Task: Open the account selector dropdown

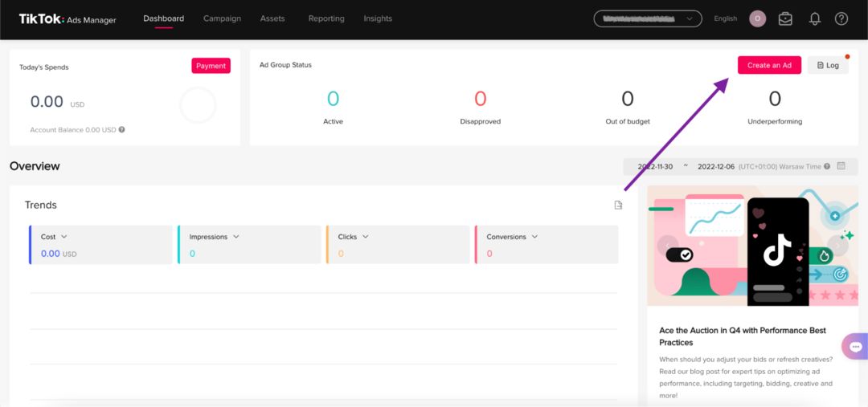Action: [x=647, y=18]
